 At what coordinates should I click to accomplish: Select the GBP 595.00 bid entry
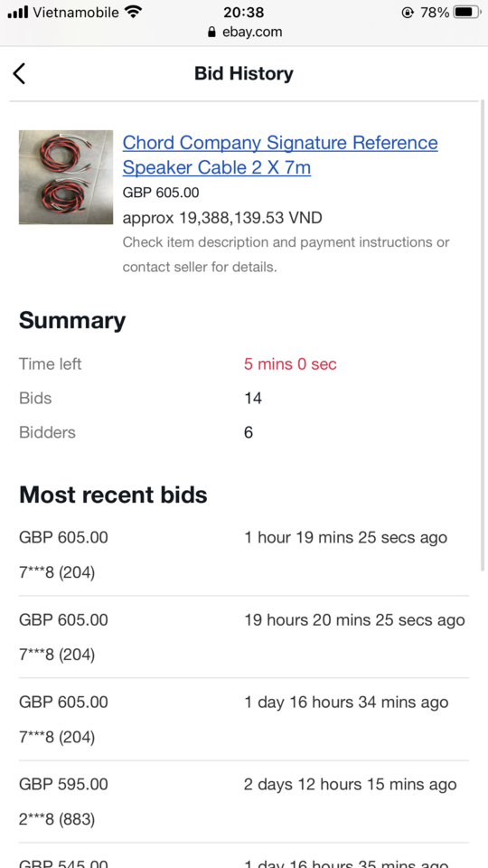coord(244,802)
